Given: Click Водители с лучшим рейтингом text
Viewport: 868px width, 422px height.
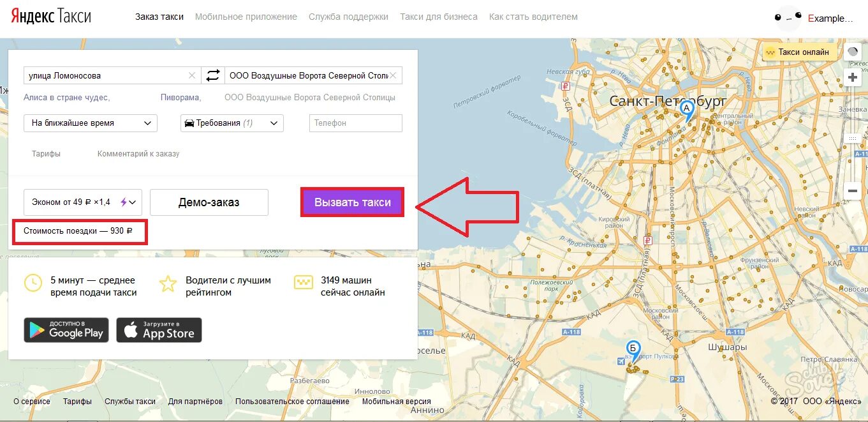Looking at the screenshot, I should (x=228, y=286).
